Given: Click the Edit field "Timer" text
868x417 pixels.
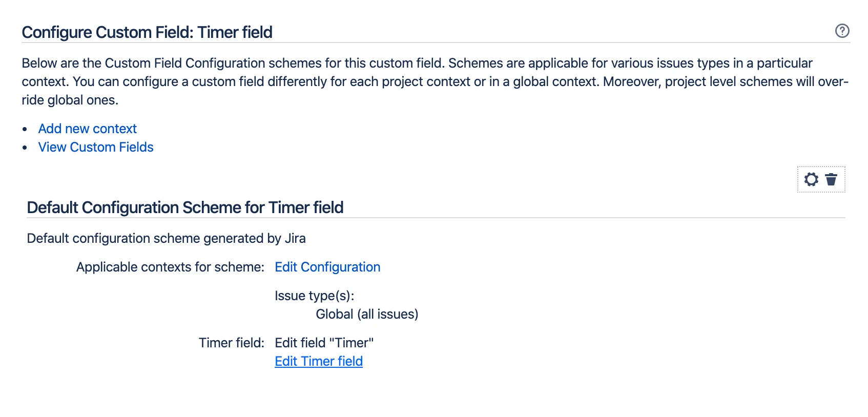Looking at the screenshot, I should point(324,343).
